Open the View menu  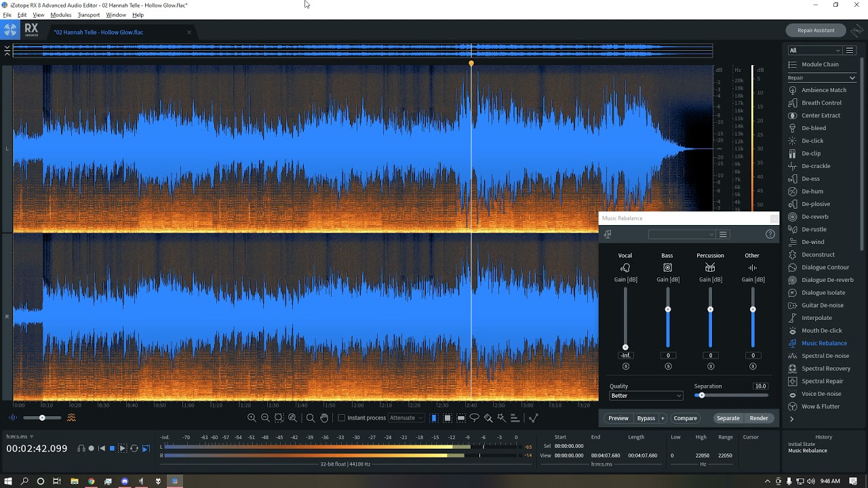tap(38, 15)
